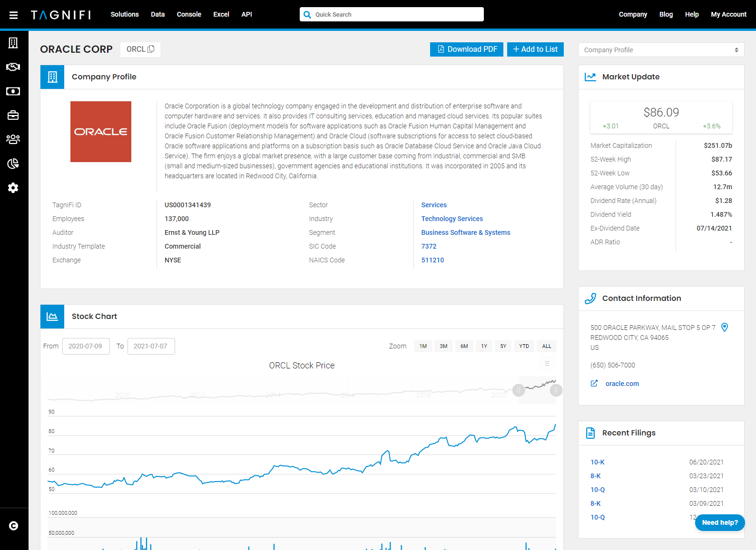
Task: Open the briefcase sidebar icon
Action: pyautogui.click(x=13, y=116)
